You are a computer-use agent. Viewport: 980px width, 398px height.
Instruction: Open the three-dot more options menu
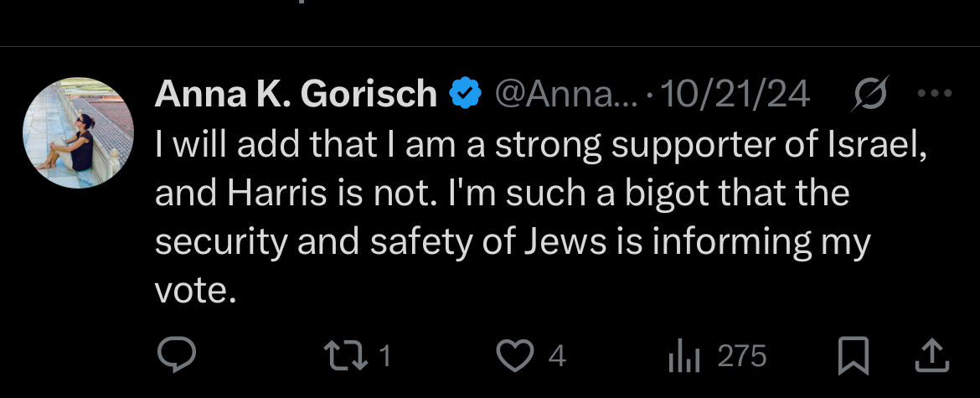935,94
